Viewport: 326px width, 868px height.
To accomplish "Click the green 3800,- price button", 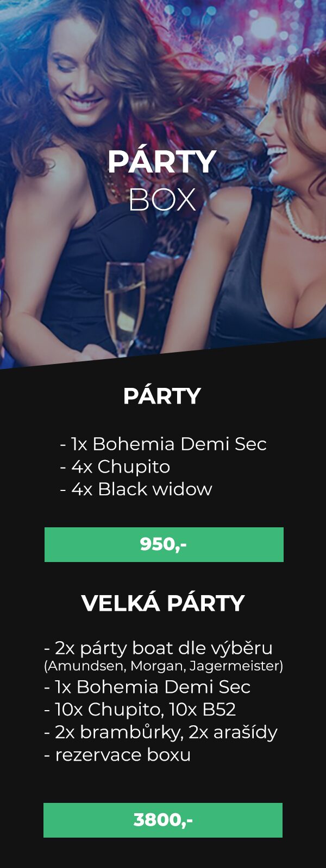I will [163, 820].
